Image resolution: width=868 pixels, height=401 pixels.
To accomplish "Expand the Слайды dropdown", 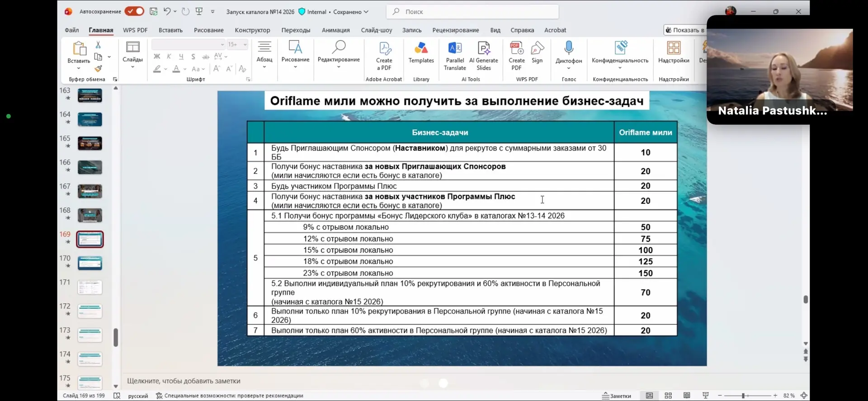I will click(132, 67).
